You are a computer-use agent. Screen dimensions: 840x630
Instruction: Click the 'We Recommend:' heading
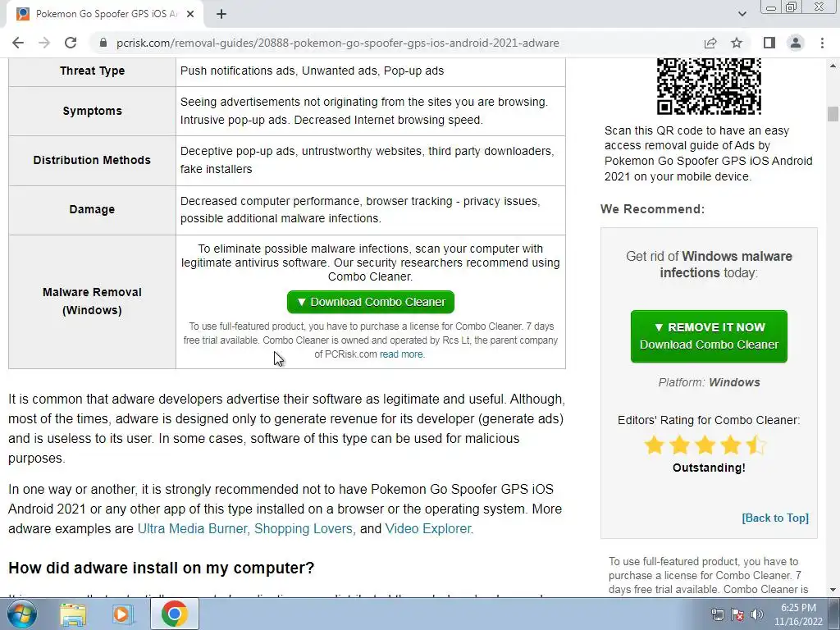pos(652,209)
